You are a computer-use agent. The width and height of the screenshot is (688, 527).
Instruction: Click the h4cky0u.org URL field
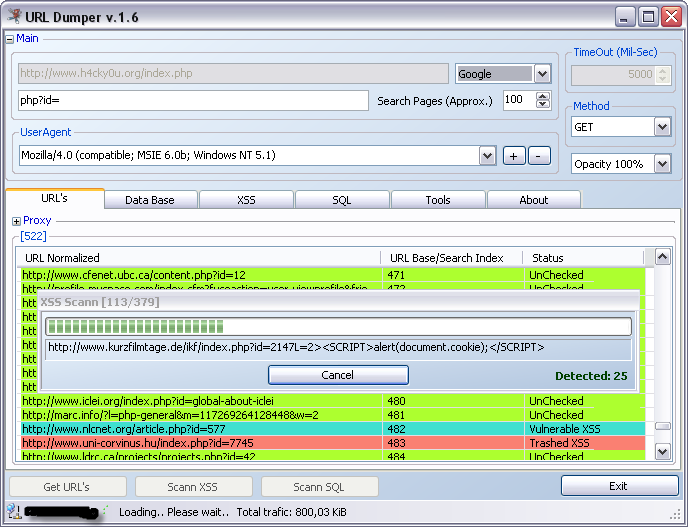click(233, 73)
